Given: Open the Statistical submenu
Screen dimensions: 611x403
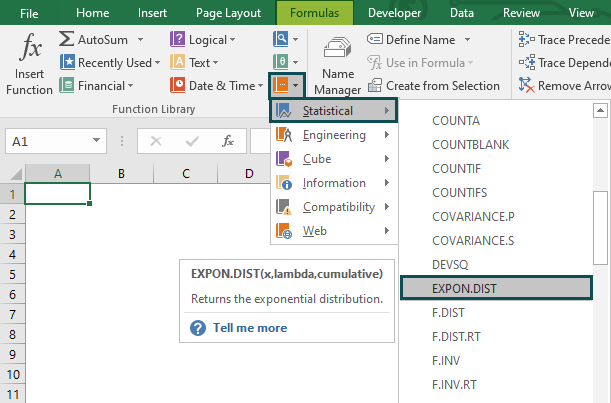Looking at the screenshot, I should click(x=334, y=111).
